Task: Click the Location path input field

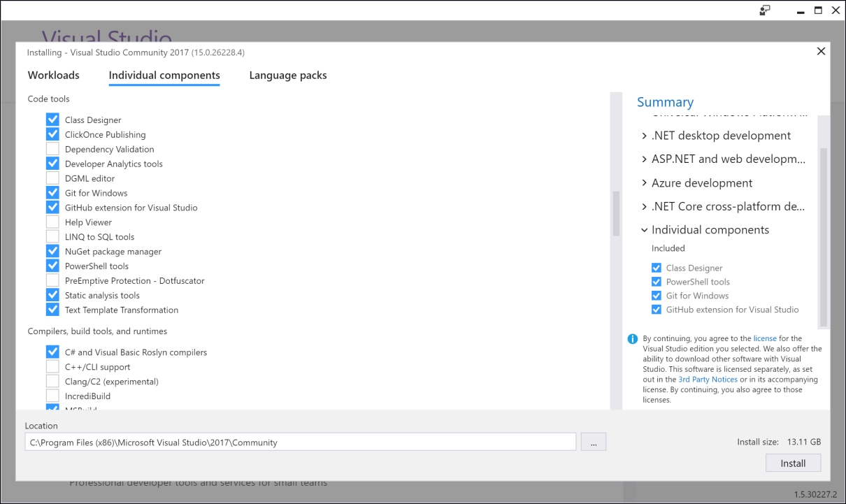Action: (x=301, y=442)
